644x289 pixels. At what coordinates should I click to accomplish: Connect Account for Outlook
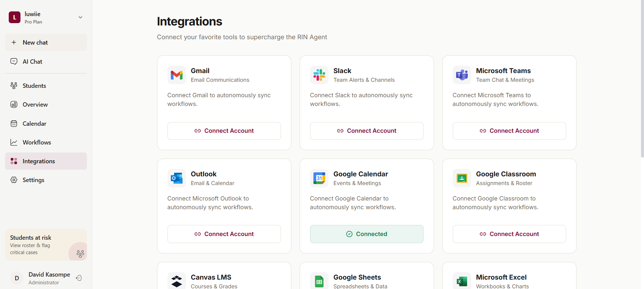pyautogui.click(x=224, y=234)
